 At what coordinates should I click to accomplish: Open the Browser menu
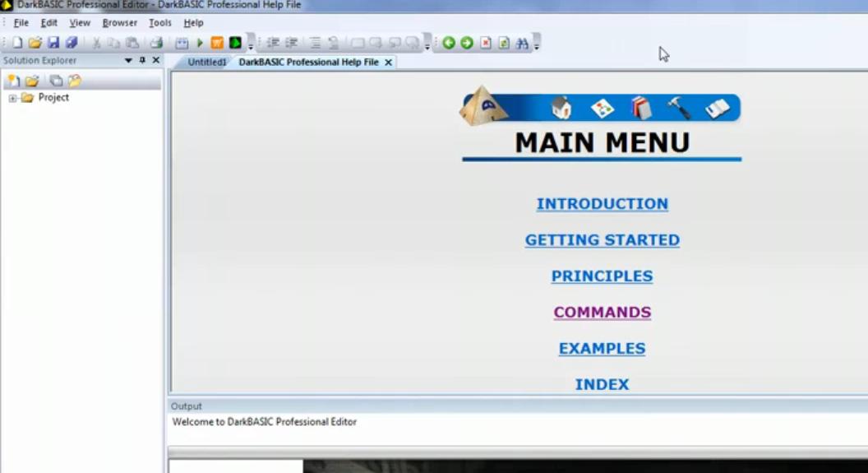tap(119, 23)
